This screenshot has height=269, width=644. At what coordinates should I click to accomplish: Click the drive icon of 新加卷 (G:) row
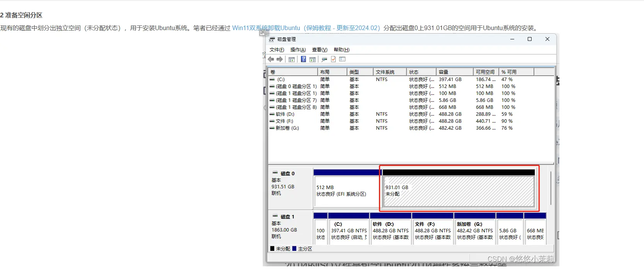272,128
